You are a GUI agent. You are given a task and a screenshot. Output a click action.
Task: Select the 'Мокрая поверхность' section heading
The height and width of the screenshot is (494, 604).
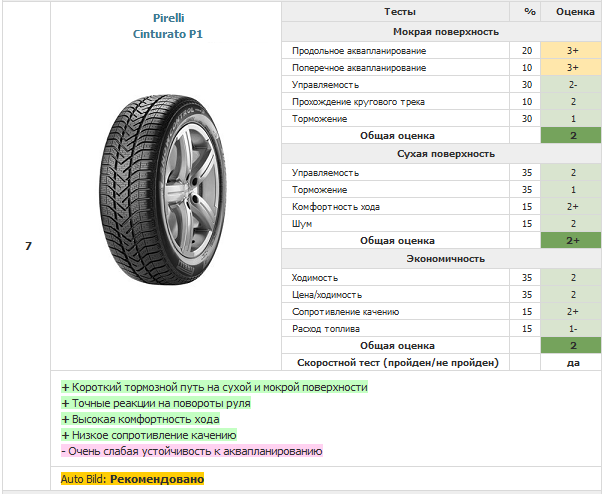tap(446, 32)
